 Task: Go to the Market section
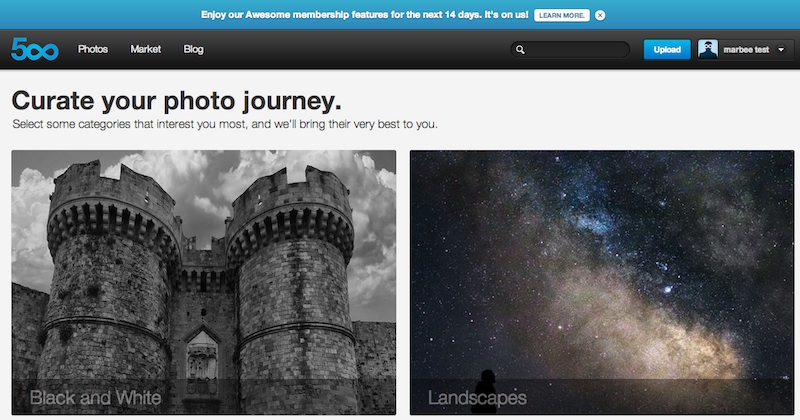145,49
